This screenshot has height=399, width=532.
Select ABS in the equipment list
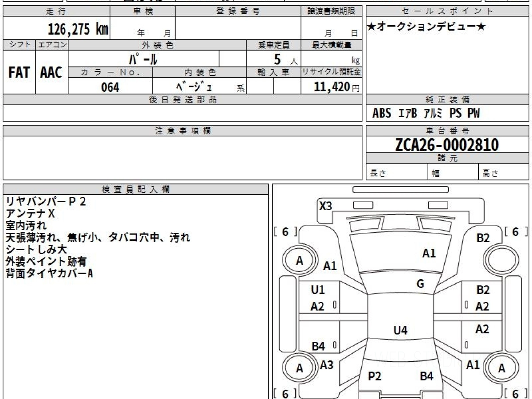click(x=382, y=113)
